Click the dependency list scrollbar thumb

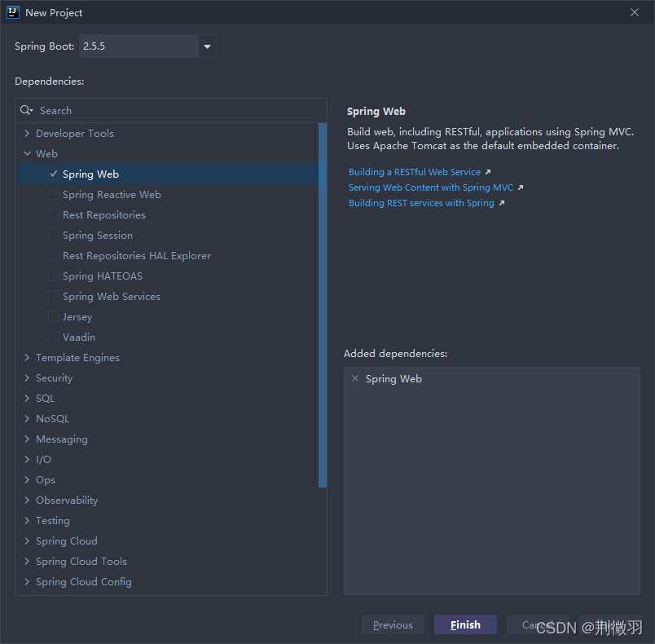(x=323, y=305)
